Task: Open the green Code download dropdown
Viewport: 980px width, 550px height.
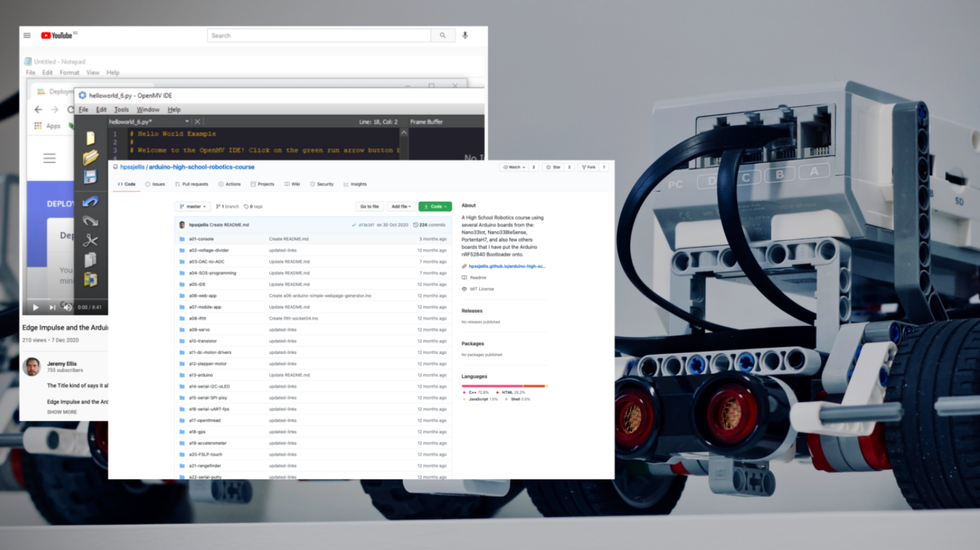Action: coord(435,206)
